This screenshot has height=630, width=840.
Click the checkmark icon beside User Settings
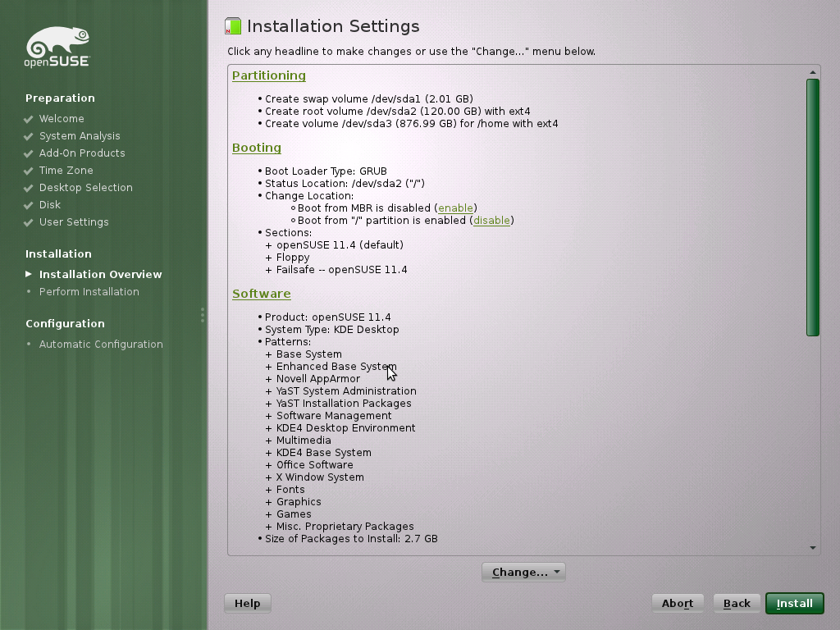pyautogui.click(x=29, y=222)
